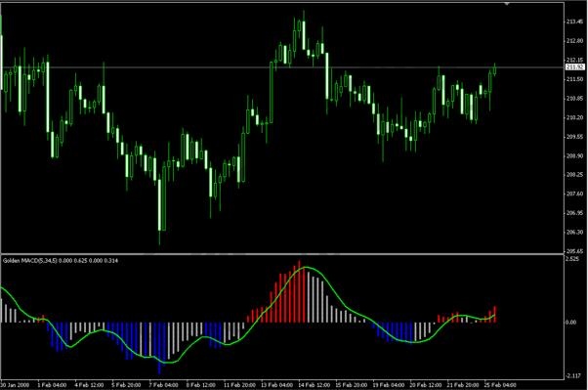Click the 206.95 price scale value
The width and height of the screenshot is (588, 390).
click(575, 213)
